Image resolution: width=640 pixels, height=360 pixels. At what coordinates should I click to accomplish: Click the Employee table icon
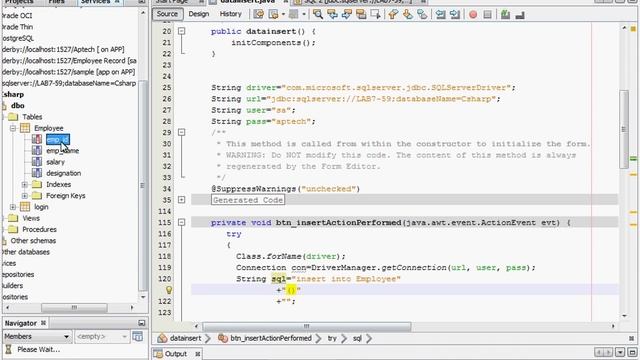(25, 128)
